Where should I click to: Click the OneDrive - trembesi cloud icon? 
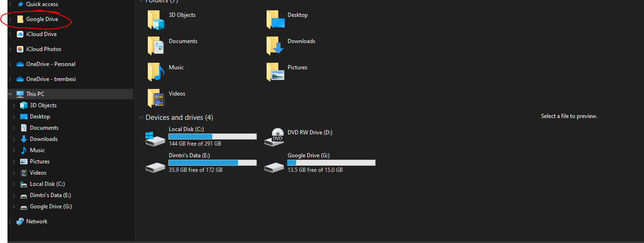(x=20, y=79)
